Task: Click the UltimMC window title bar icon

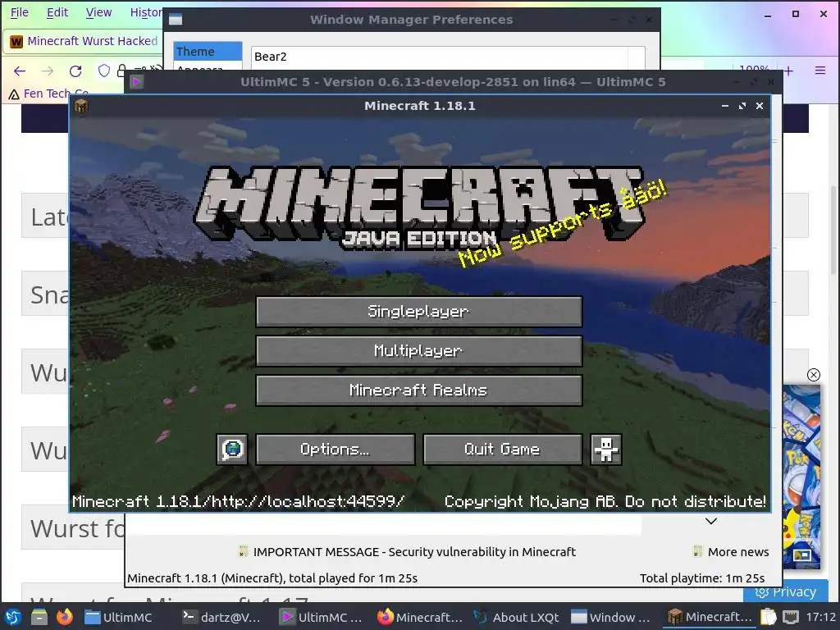Action: (137, 82)
